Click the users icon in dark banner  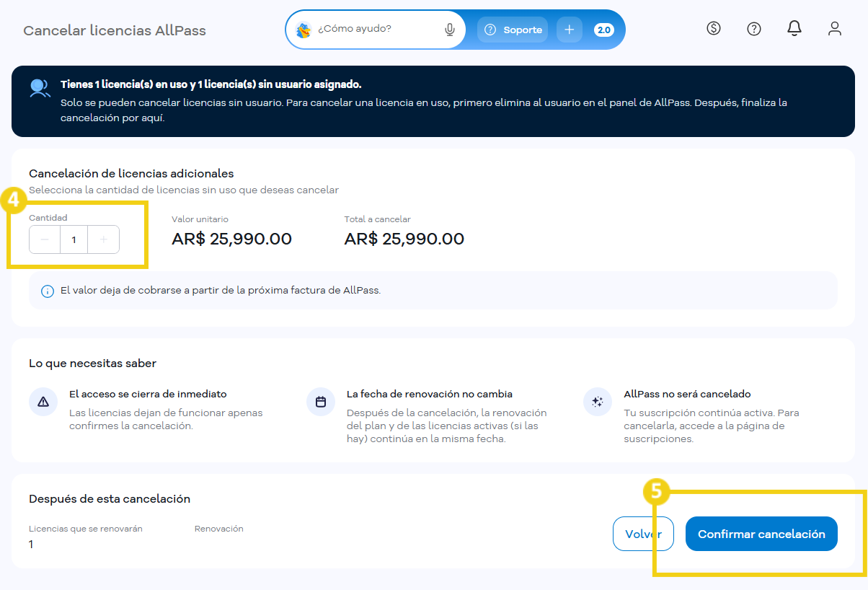[40, 89]
